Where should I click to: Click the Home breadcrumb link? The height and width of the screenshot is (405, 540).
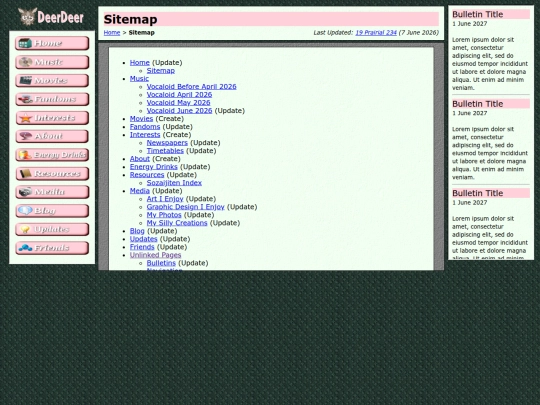point(112,33)
